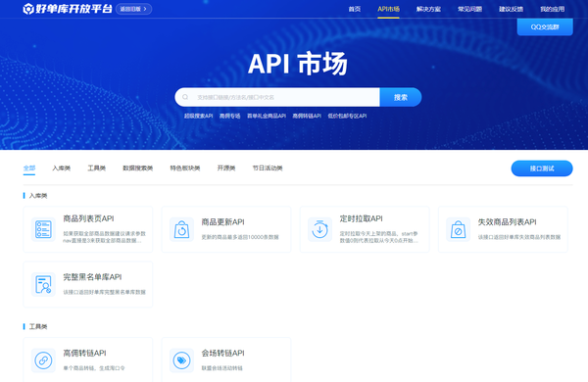Click the 定时拉取API clock download icon
This screenshot has height=382, width=588.
pos(319,229)
